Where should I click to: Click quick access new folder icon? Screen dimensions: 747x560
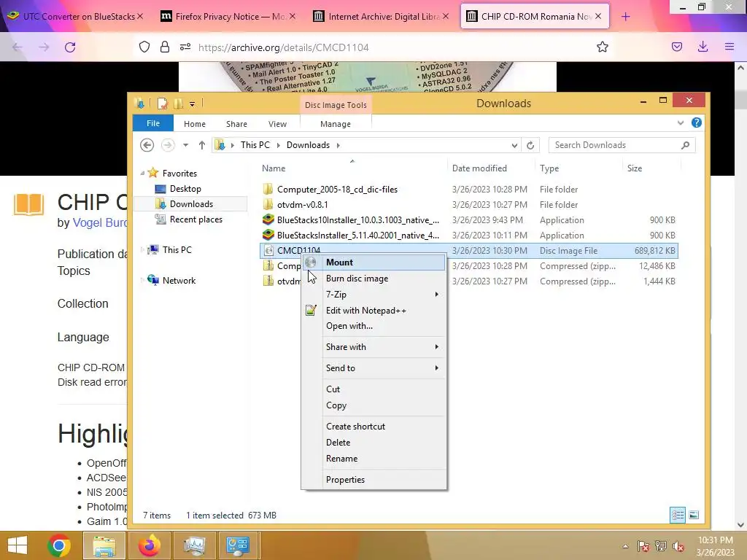(178, 104)
